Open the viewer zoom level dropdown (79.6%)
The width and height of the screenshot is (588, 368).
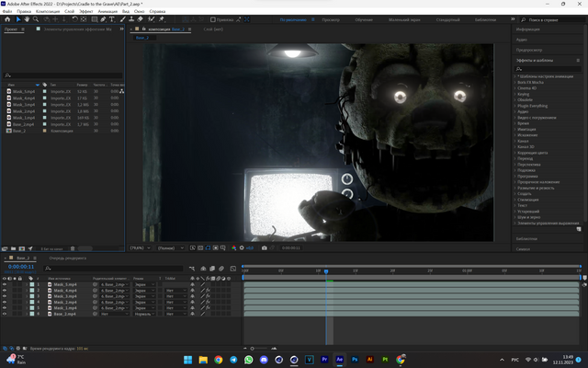(x=140, y=247)
